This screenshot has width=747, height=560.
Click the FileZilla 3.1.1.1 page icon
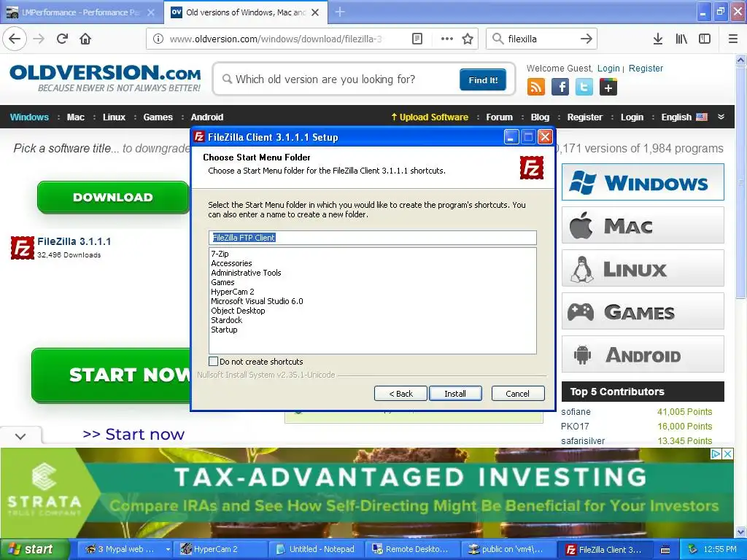pos(23,248)
